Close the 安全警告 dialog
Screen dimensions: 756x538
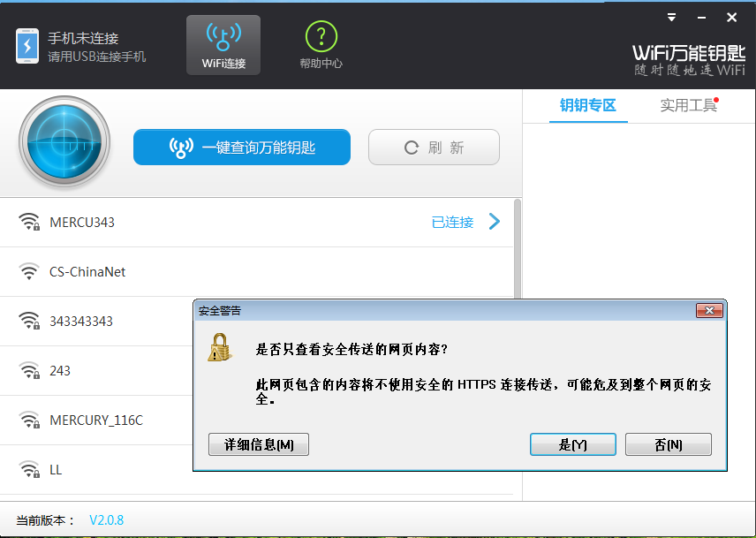pyautogui.click(x=709, y=310)
